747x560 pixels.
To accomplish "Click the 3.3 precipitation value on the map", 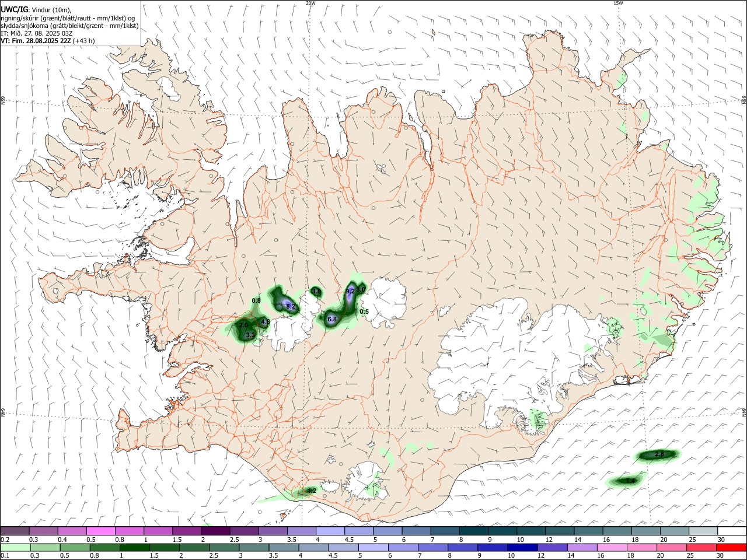I will coord(250,335).
